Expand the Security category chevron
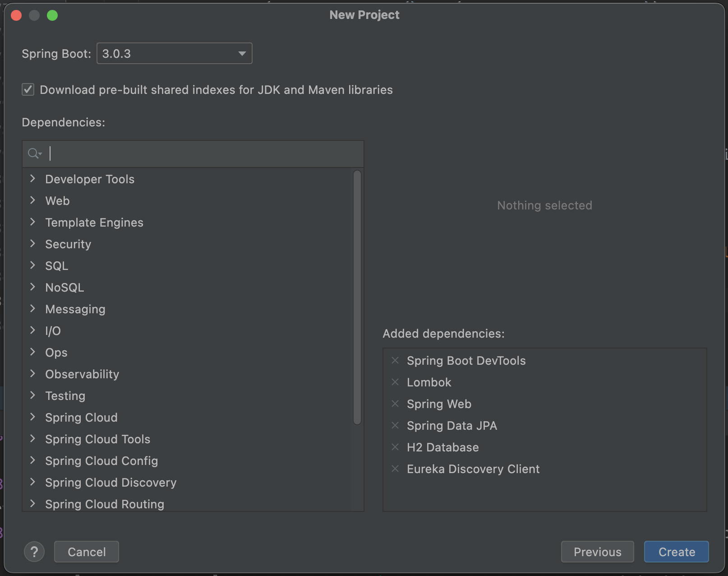This screenshot has height=576, width=728. click(32, 244)
